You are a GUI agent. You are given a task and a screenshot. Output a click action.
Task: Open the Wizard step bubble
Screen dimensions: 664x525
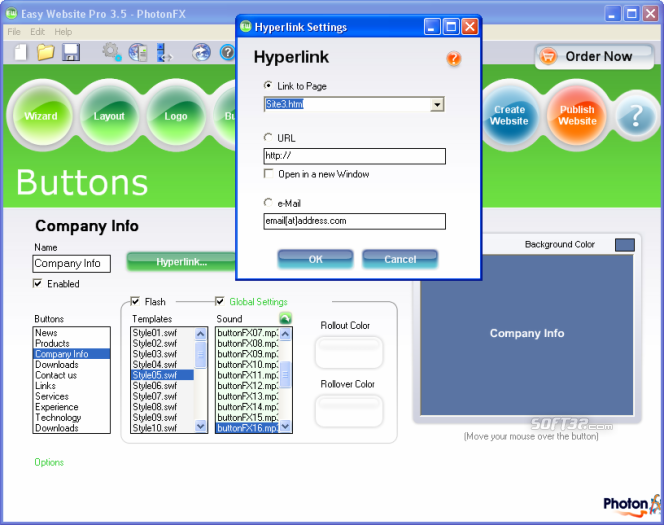pyautogui.click(x=41, y=116)
